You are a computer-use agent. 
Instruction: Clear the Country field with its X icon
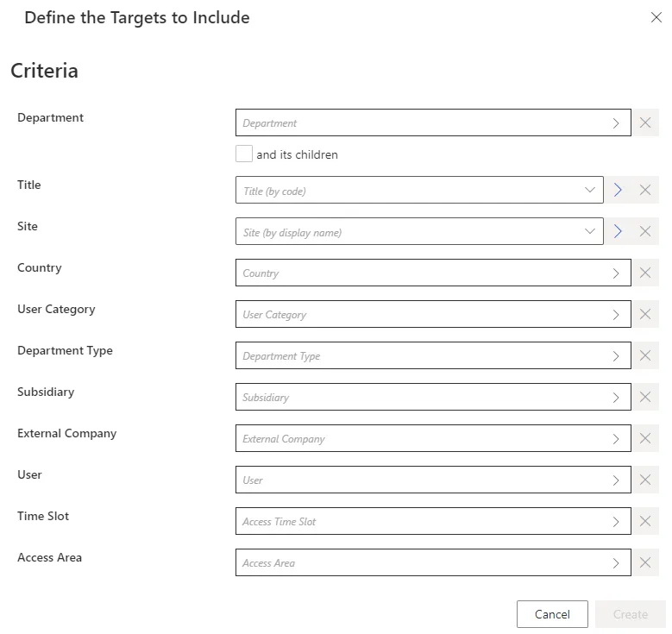(645, 273)
